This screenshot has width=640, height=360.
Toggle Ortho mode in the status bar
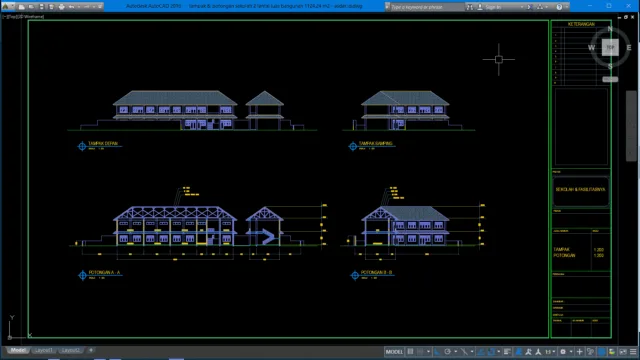click(x=437, y=351)
